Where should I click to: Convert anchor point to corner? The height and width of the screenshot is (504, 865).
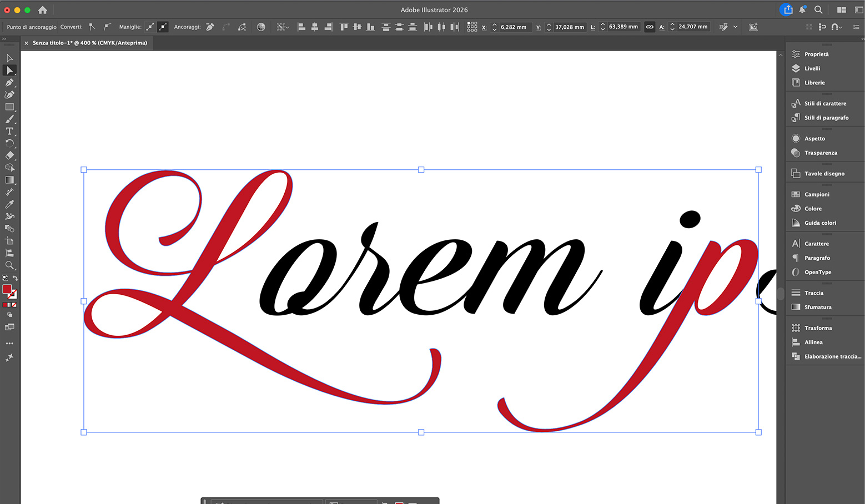(92, 27)
